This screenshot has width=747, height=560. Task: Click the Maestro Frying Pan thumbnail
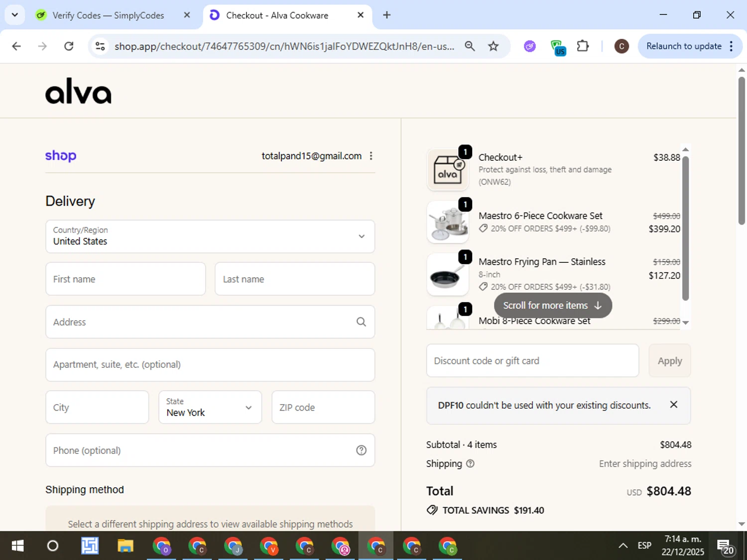pos(448,274)
